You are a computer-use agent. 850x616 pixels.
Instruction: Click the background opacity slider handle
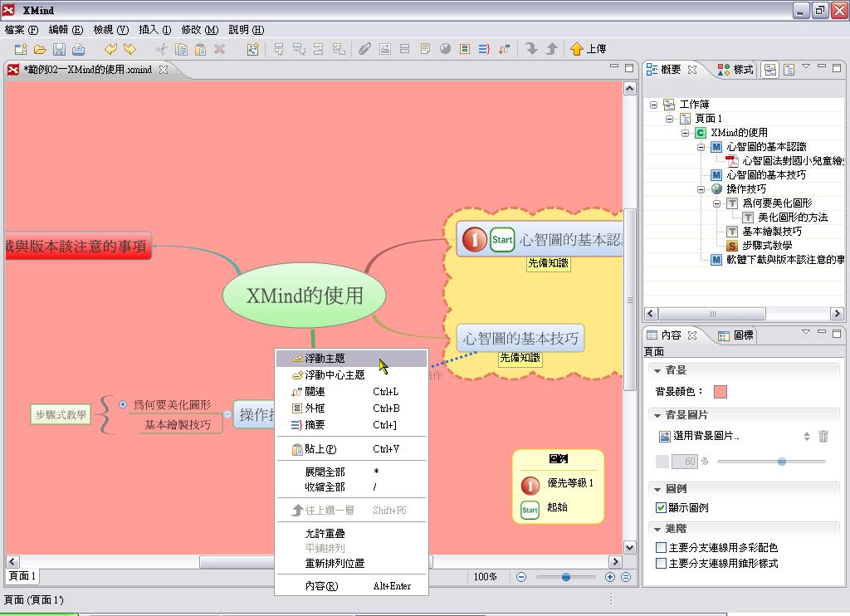(x=782, y=462)
